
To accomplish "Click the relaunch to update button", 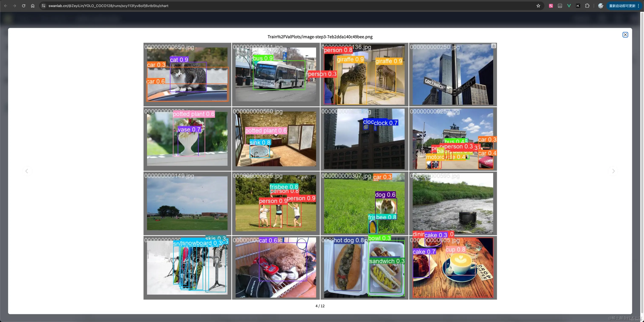I will tap(622, 6).
